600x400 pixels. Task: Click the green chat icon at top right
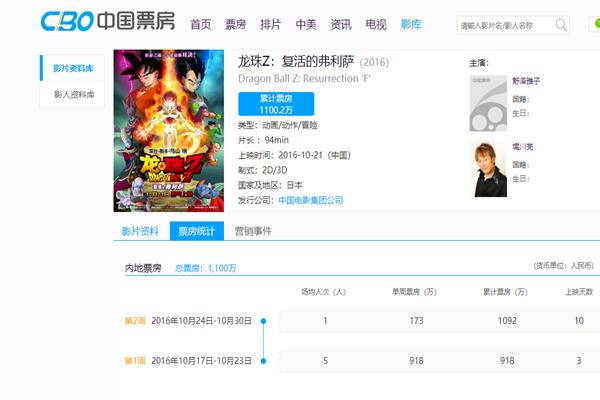coord(596,24)
